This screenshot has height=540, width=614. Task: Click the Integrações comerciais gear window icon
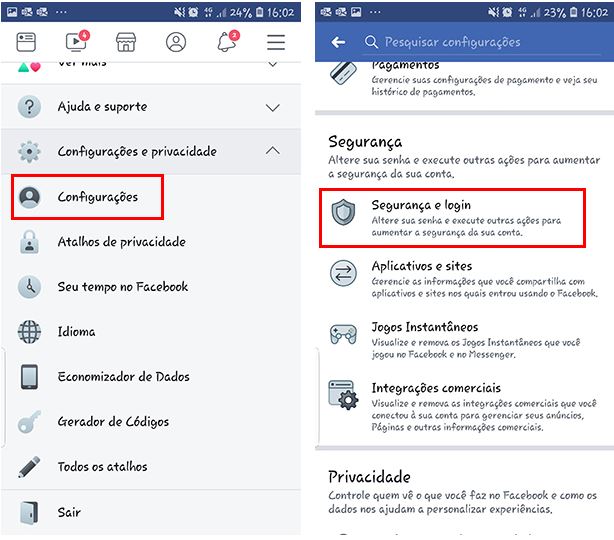[343, 395]
